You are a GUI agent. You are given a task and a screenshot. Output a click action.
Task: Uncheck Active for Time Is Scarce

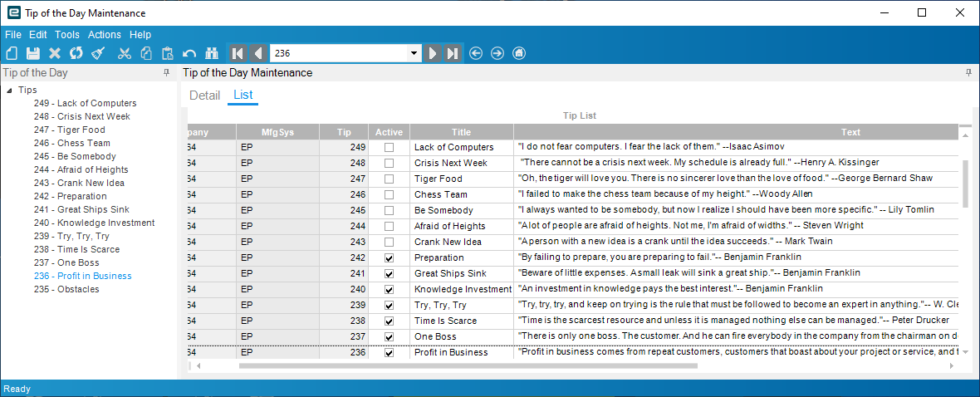(389, 321)
